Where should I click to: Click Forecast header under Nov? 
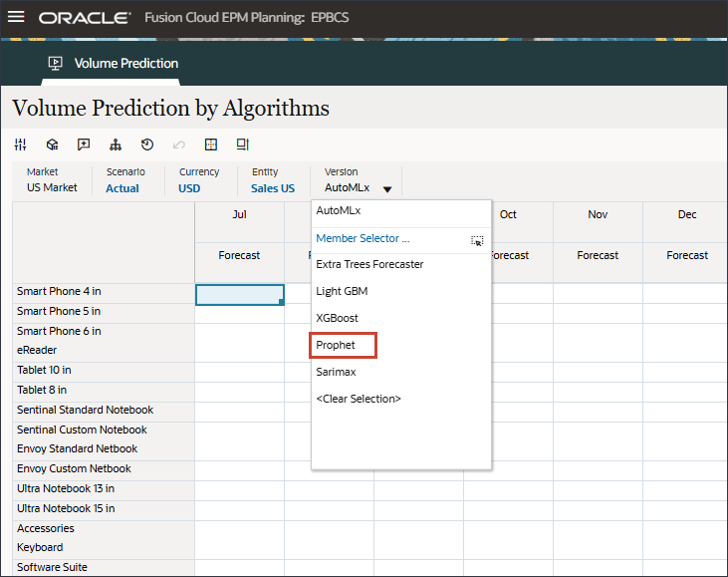(598, 255)
